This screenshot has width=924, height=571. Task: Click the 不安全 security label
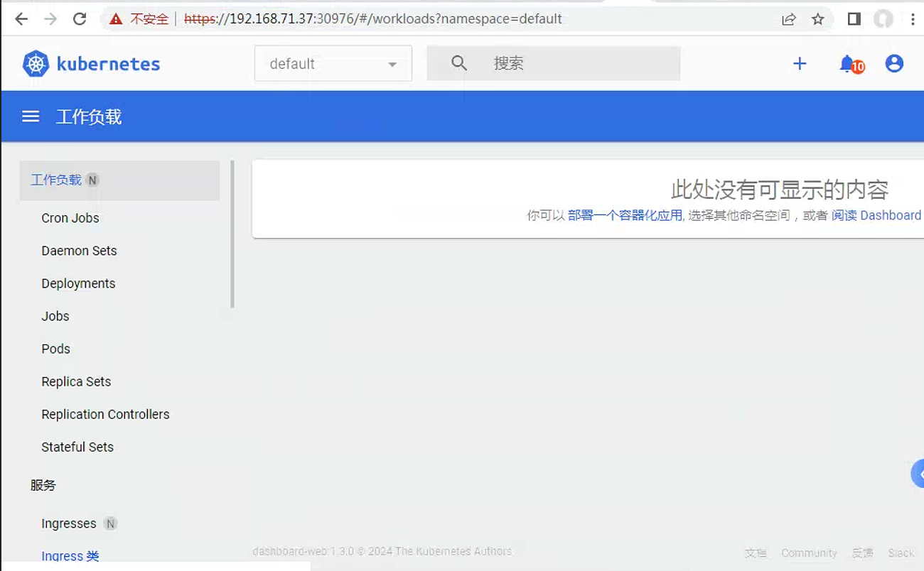click(149, 19)
